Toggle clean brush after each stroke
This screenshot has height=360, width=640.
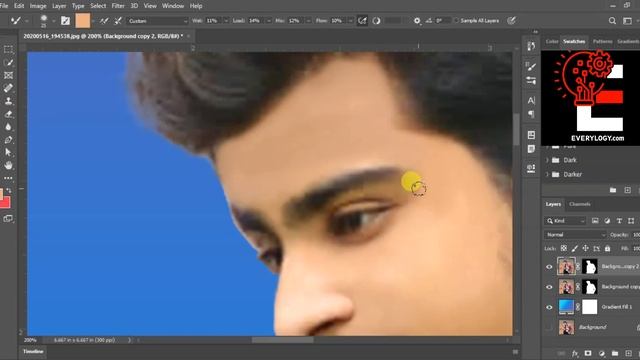click(x=118, y=21)
